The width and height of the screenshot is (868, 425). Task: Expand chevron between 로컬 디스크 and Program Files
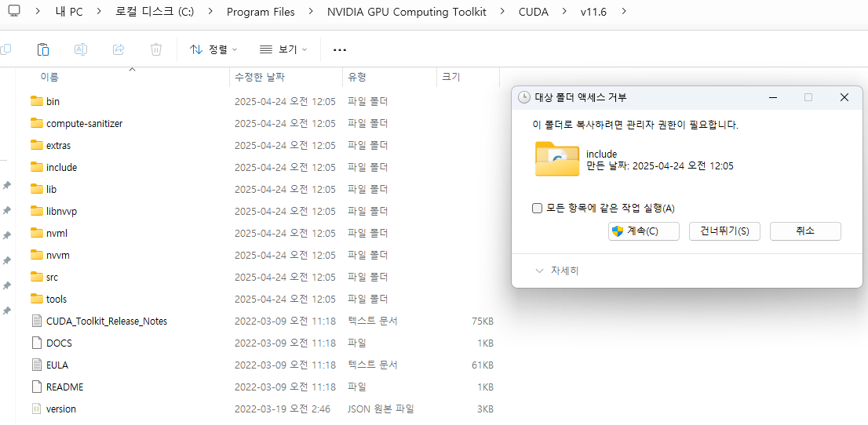point(210,11)
